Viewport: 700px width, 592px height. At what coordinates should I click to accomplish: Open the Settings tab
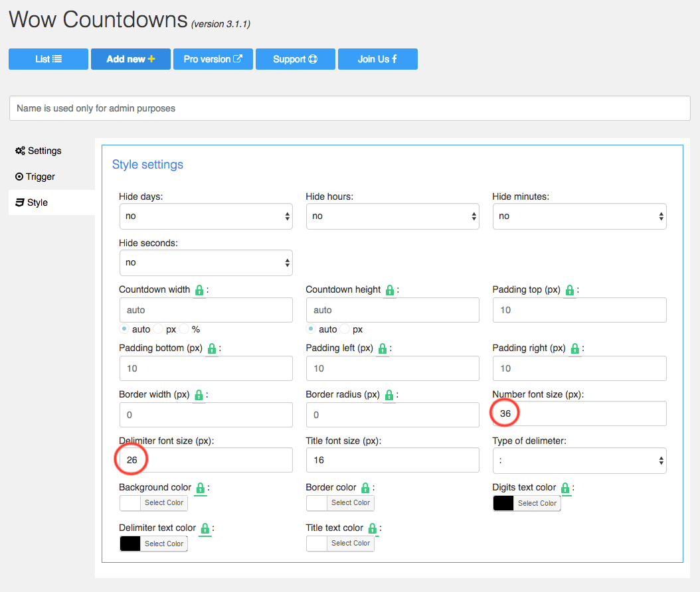[x=52, y=151]
